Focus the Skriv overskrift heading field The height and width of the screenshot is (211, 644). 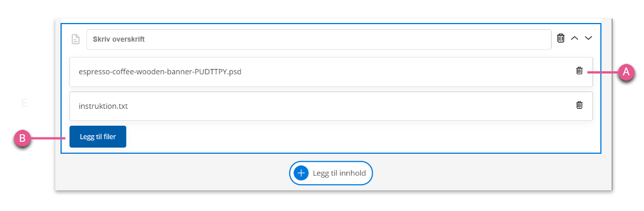pyautogui.click(x=319, y=39)
